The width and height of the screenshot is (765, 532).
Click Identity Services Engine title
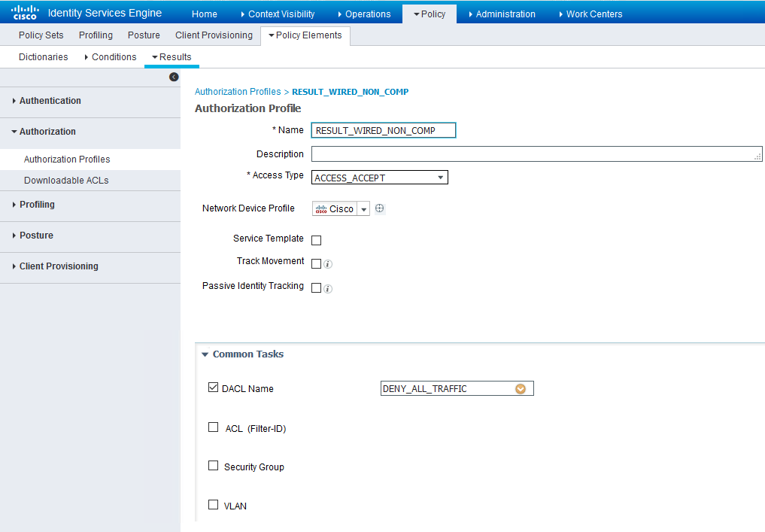pyautogui.click(x=105, y=14)
